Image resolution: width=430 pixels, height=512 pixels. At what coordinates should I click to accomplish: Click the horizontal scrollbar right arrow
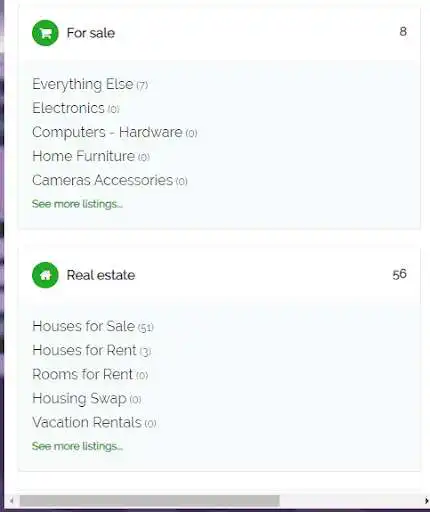tap(426, 501)
